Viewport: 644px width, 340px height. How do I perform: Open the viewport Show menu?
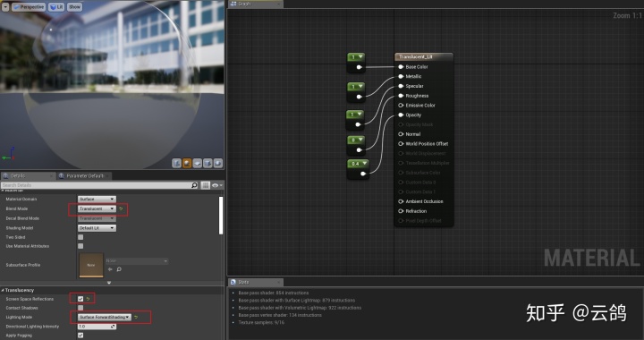pyautogui.click(x=74, y=7)
